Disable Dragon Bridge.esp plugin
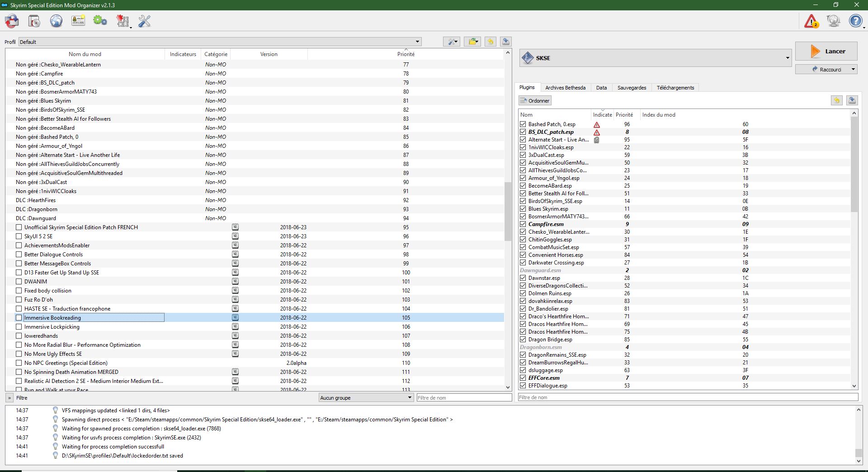The height and width of the screenshot is (472, 868). 523,339
